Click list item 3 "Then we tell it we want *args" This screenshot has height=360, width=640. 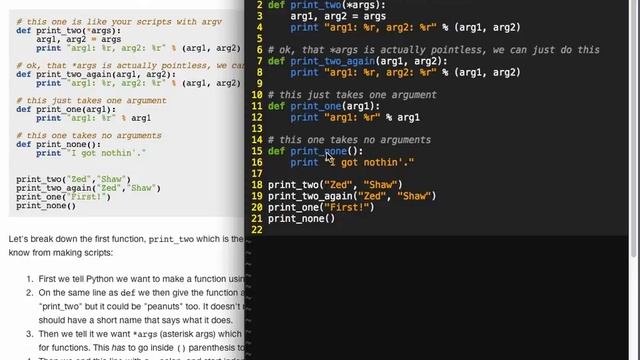point(141,341)
